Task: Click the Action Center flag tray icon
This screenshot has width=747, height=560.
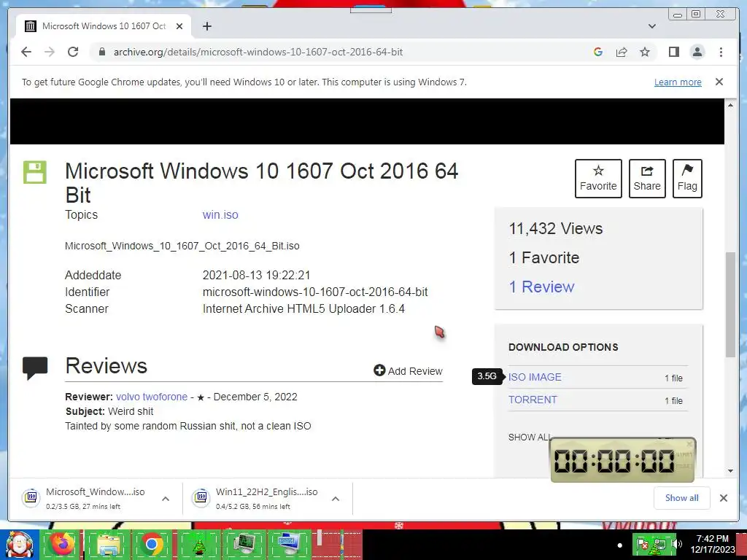Action: 643,544
